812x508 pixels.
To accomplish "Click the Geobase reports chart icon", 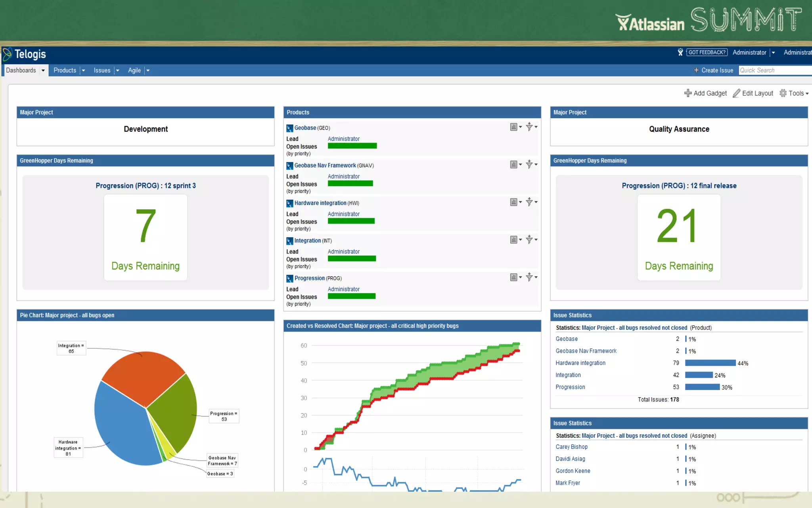I will point(513,127).
